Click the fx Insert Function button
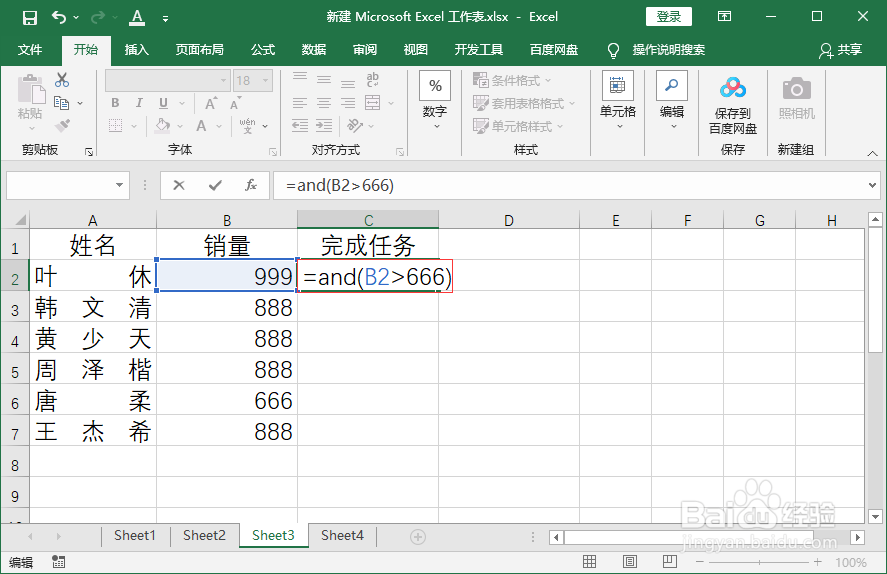This screenshot has height=574, width=887. tap(251, 185)
